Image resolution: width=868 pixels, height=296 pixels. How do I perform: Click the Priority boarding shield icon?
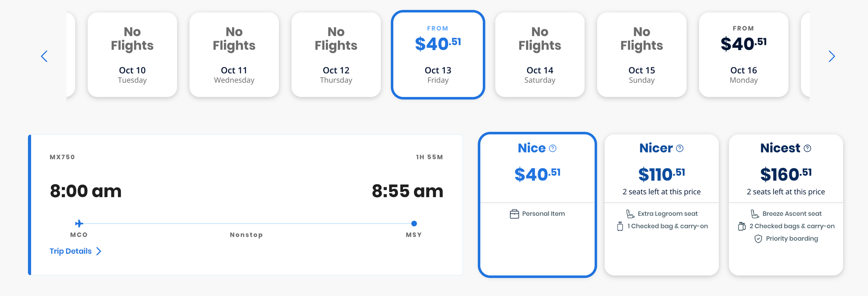[x=758, y=239]
